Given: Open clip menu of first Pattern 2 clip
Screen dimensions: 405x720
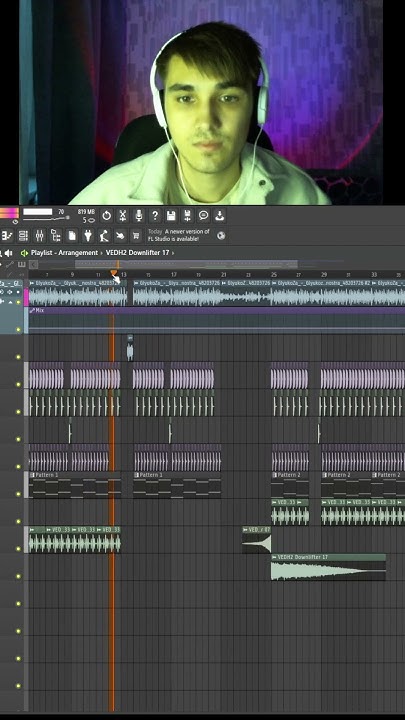Looking at the screenshot, I should point(274,475).
